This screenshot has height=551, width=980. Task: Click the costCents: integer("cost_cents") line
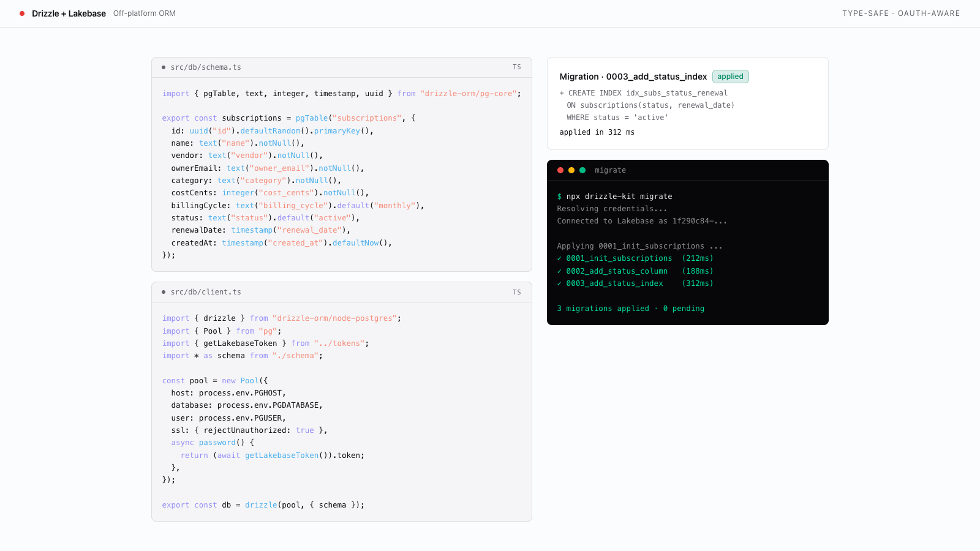pos(270,193)
